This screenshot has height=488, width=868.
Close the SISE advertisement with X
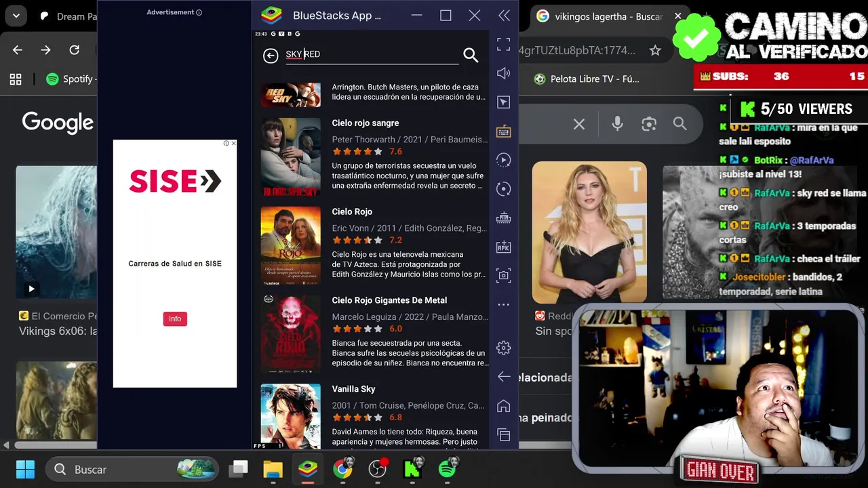pyautogui.click(x=233, y=143)
